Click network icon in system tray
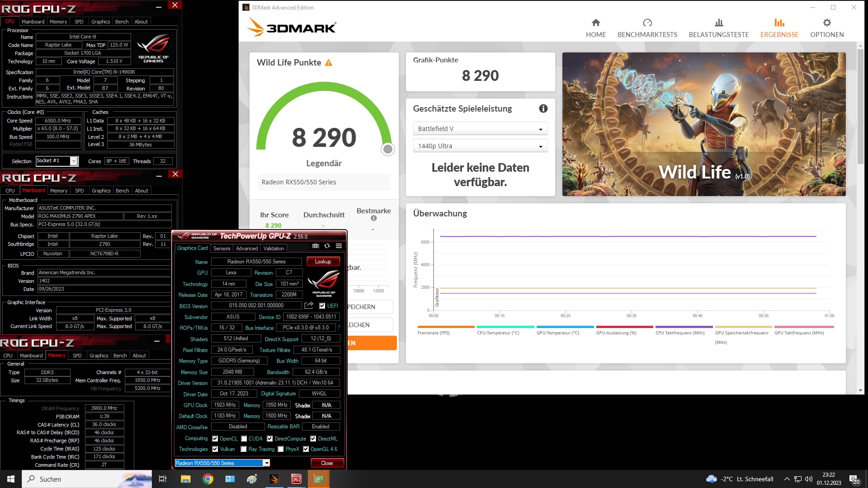868x488 pixels. 798,479
